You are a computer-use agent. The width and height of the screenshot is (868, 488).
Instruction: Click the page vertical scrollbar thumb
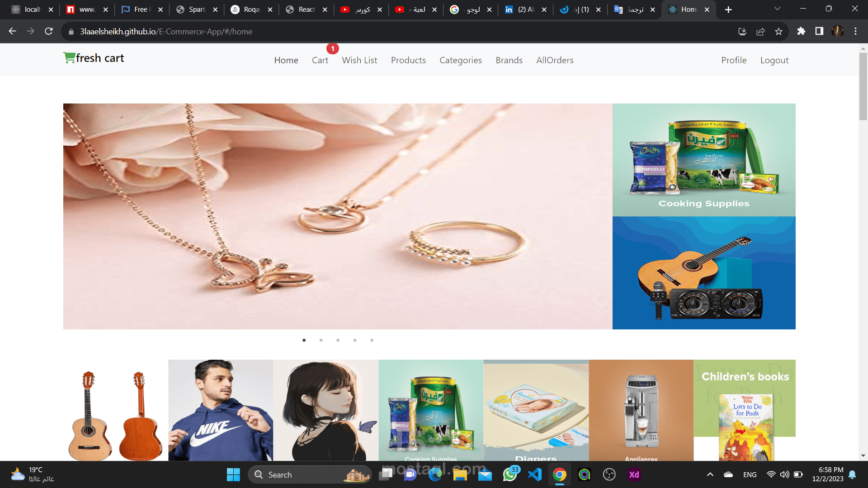click(x=863, y=86)
